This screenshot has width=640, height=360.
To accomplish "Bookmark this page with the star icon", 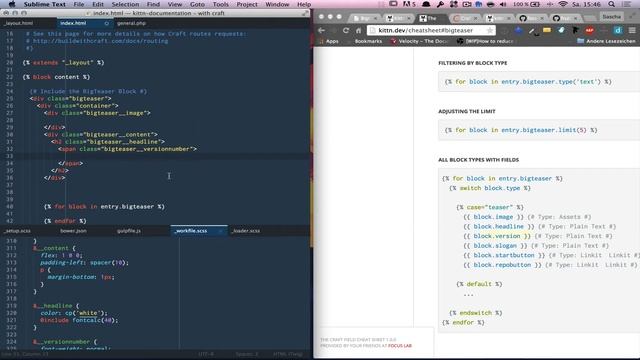I will [489, 30].
